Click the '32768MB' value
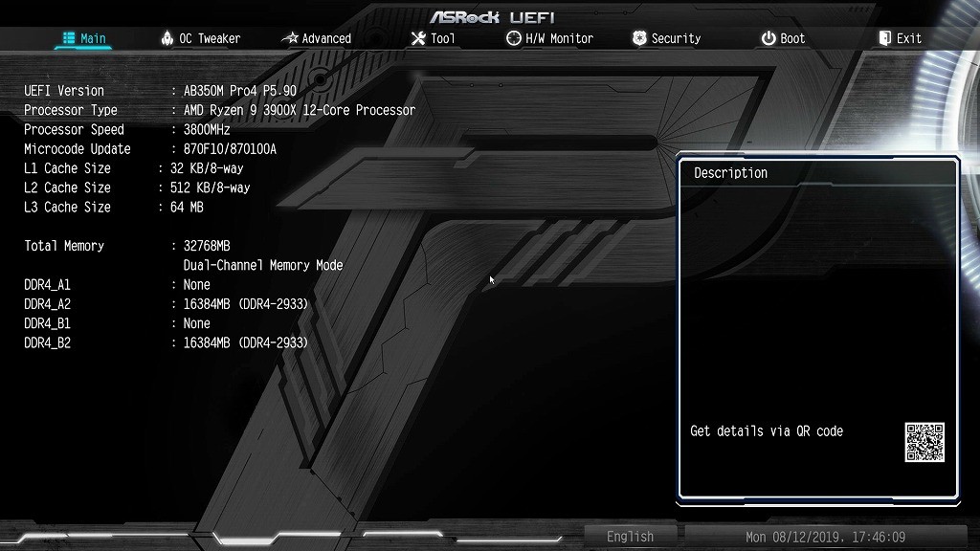Viewport: 980px width, 551px height. tap(207, 246)
